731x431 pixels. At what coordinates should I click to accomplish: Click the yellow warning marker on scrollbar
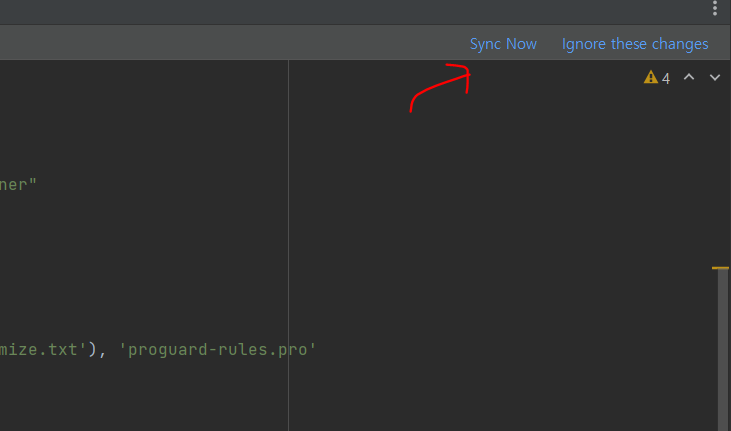click(720, 268)
